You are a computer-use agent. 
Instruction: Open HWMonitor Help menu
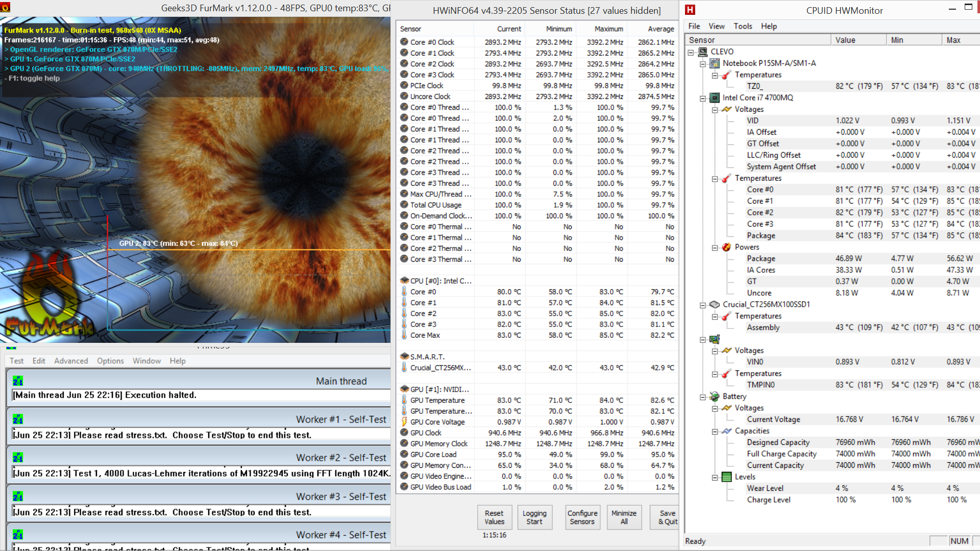tap(769, 26)
